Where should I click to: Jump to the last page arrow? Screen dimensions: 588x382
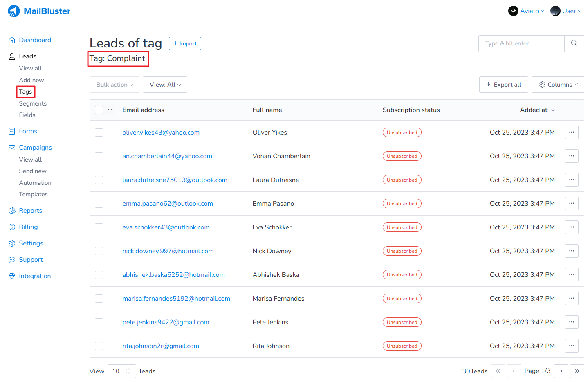tap(577, 371)
